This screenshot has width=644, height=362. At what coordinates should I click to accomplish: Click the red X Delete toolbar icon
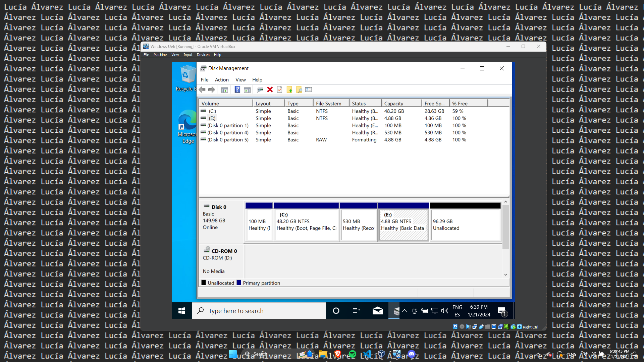(x=270, y=89)
